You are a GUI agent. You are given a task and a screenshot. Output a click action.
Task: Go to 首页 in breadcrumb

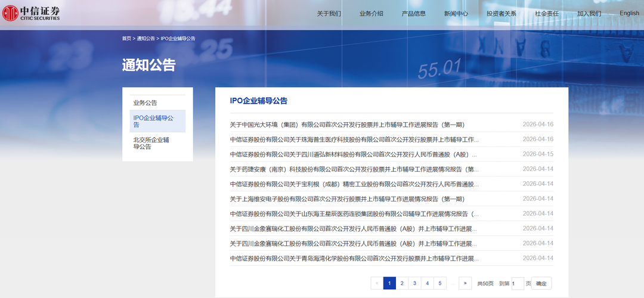(x=126, y=38)
